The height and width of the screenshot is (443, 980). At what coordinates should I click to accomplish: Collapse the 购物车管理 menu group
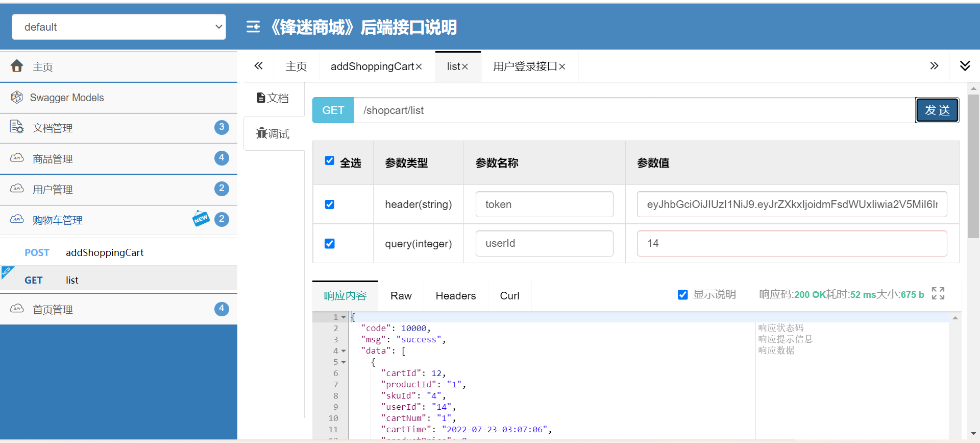[x=118, y=220]
